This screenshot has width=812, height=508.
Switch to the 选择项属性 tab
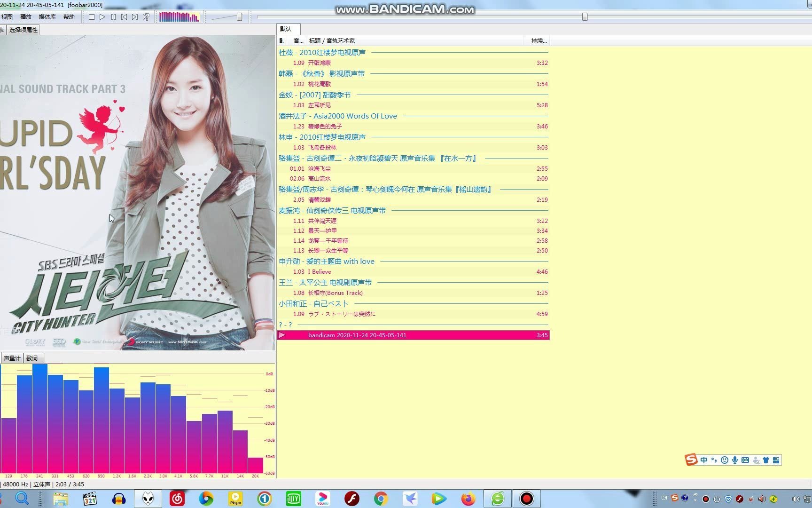(x=23, y=30)
